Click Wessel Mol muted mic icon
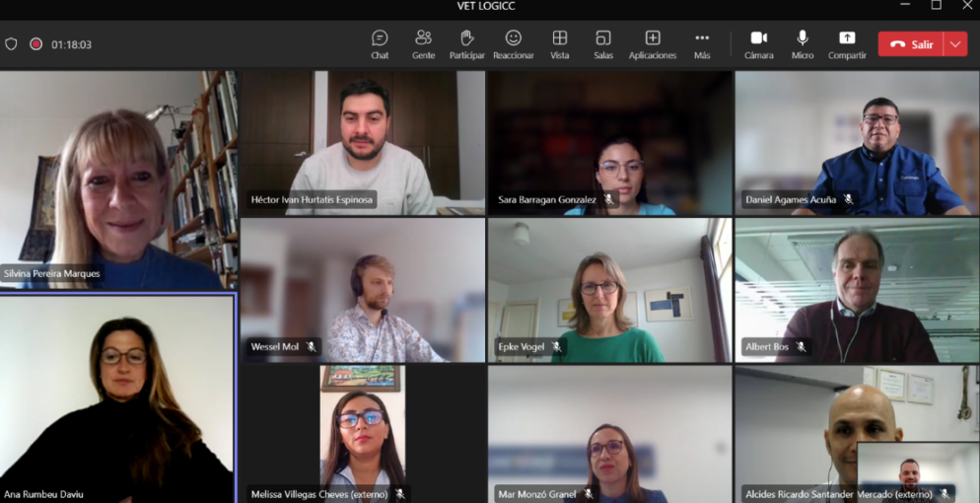This screenshot has height=503, width=980. click(311, 346)
